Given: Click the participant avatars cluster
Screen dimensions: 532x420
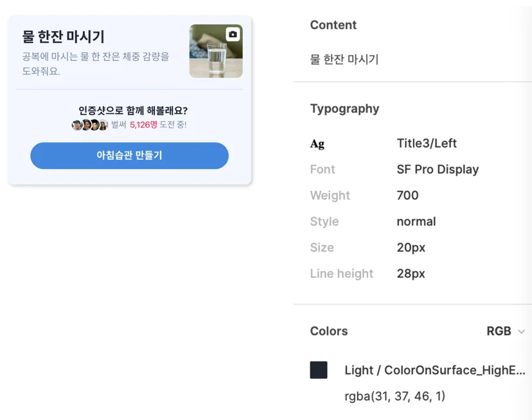Looking at the screenshot, I should click(x=90, y=125).
